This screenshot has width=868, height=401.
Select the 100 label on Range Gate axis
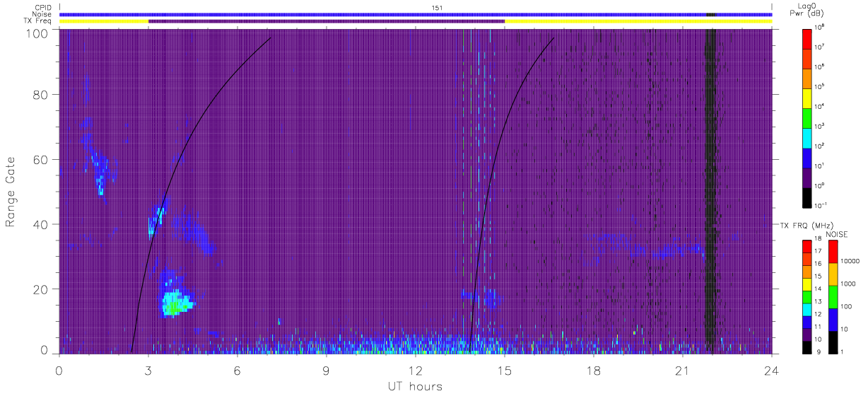(37, 33)
